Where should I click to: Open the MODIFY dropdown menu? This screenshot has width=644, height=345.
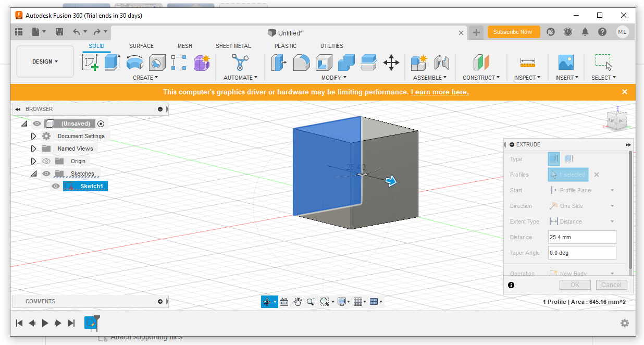334,78
